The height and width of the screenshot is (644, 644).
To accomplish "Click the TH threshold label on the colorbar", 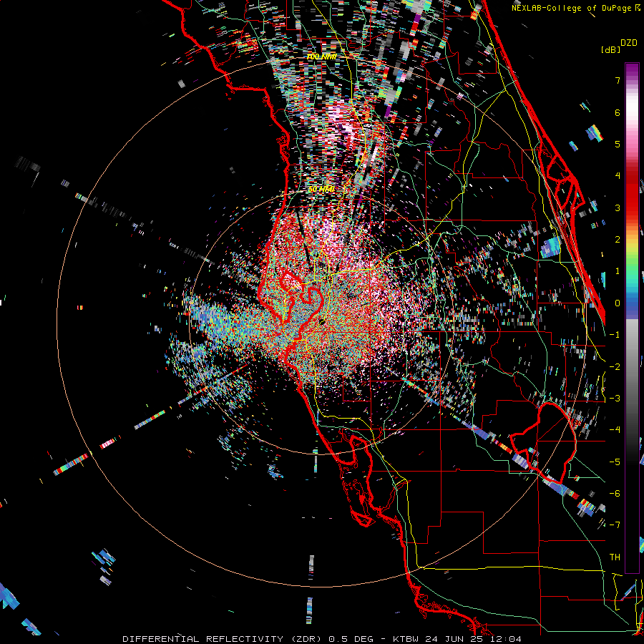I will tap(615, 557).
